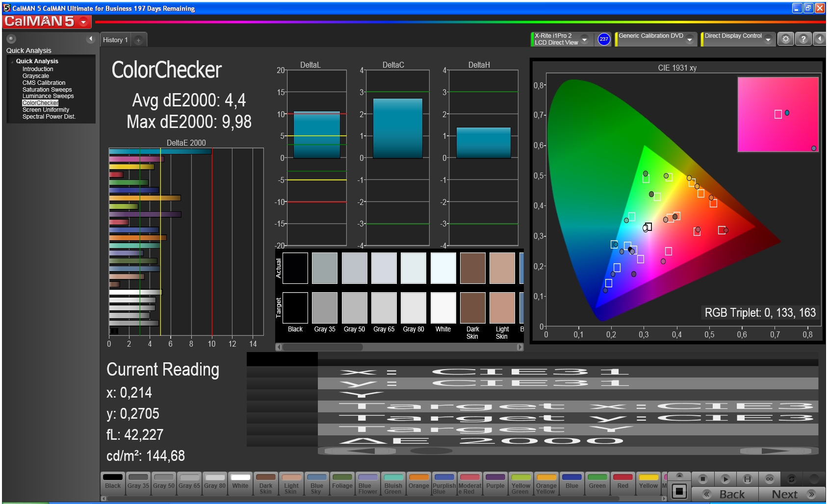
Task: Open Spectral Power Dist. page
Action: pyautogui.click(x=49, y=117)
